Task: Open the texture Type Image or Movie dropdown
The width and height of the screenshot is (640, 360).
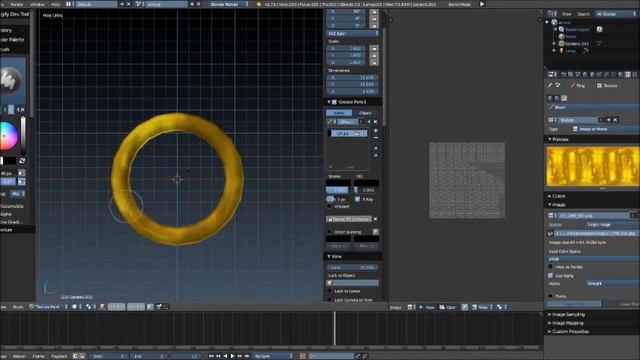Action: pyautogui.click(x=606, y=129)
